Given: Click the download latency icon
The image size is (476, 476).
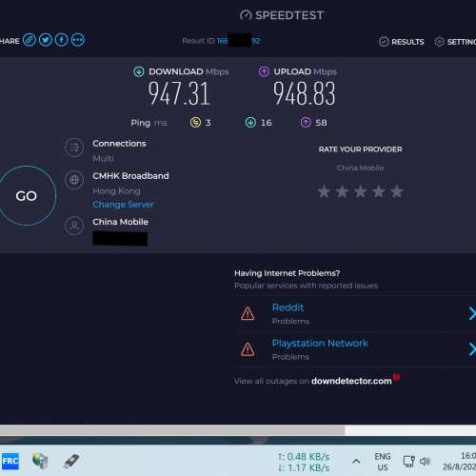Looking at the screenshot, I should tap(250, 122).
